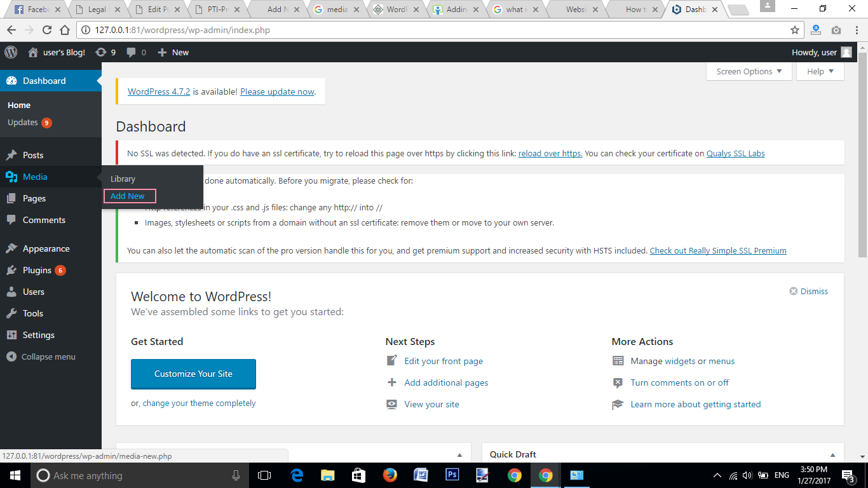Click inside the browser address bar
The width and height of the screenshot is (868, 488).
point(381,29)
